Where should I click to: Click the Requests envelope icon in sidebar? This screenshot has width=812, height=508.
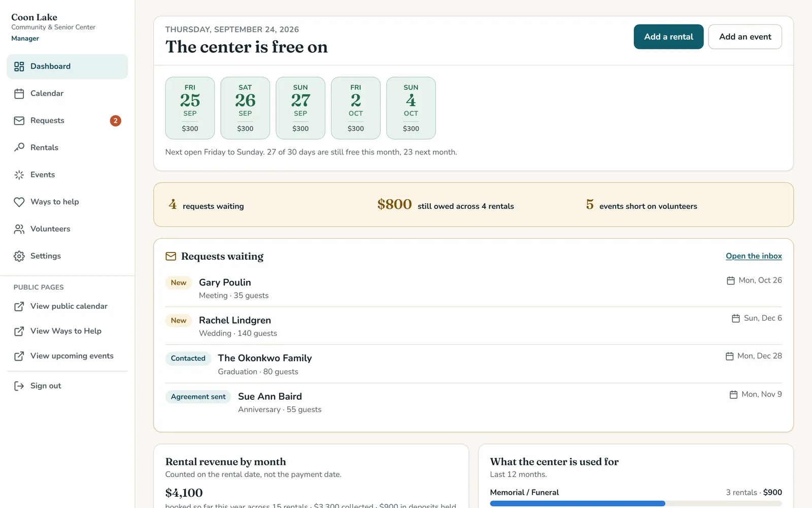[19, 120]
